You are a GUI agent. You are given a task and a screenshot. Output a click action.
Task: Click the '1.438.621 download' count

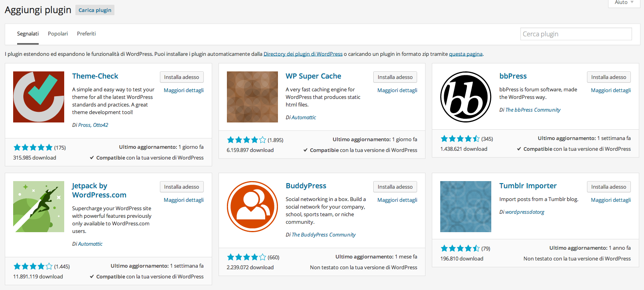tap(464, 149)
